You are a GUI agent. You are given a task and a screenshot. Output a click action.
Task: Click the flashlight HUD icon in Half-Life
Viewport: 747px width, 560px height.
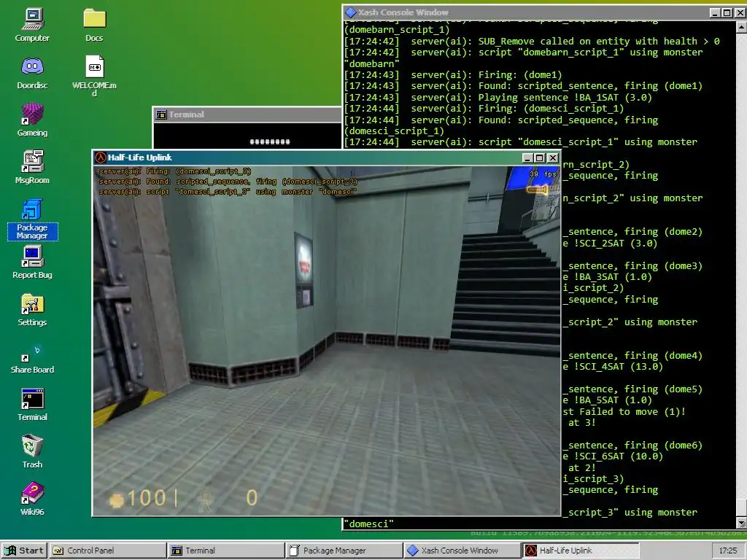pos(537,190)
